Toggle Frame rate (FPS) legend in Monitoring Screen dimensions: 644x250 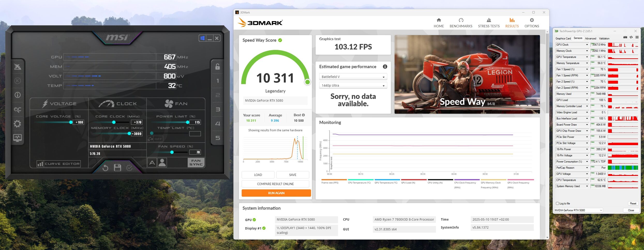(x=334, y=181)
